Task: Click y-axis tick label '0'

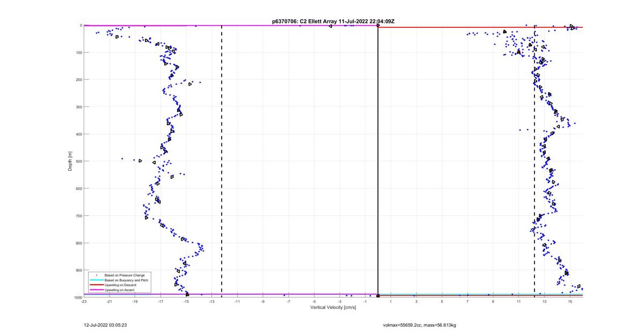Action: pyautogui.click(x=80, y=25)
